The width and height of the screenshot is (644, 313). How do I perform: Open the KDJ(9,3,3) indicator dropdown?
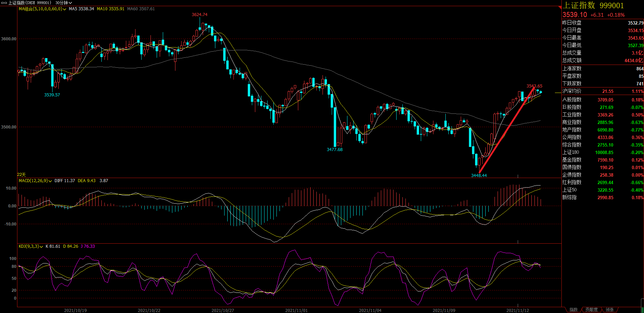[41, 247]
